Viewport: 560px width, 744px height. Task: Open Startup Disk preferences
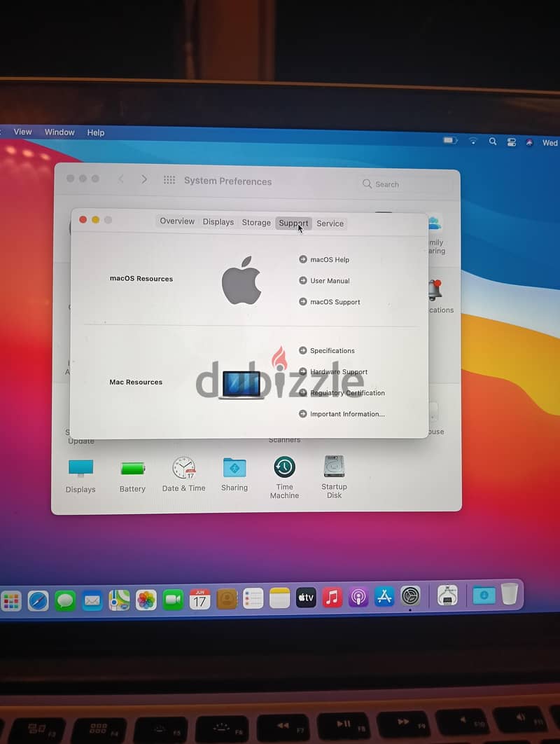tap(335, 476)
